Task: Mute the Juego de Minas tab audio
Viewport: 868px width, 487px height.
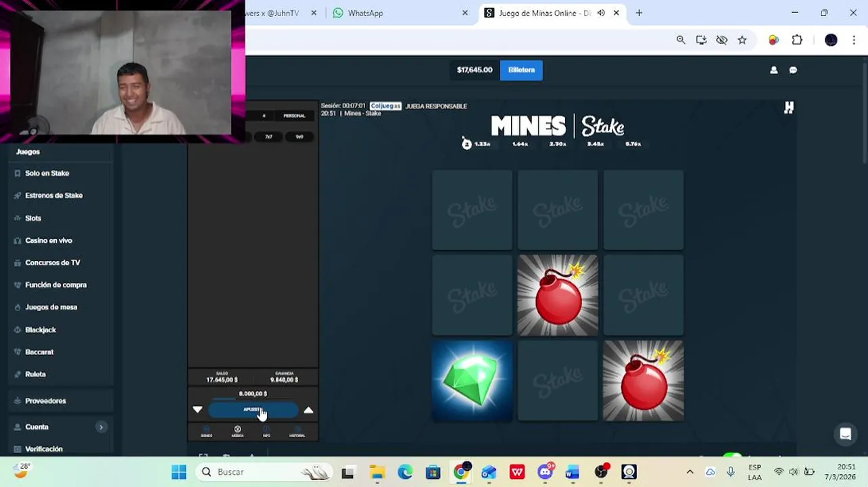Action: point(601,13)
